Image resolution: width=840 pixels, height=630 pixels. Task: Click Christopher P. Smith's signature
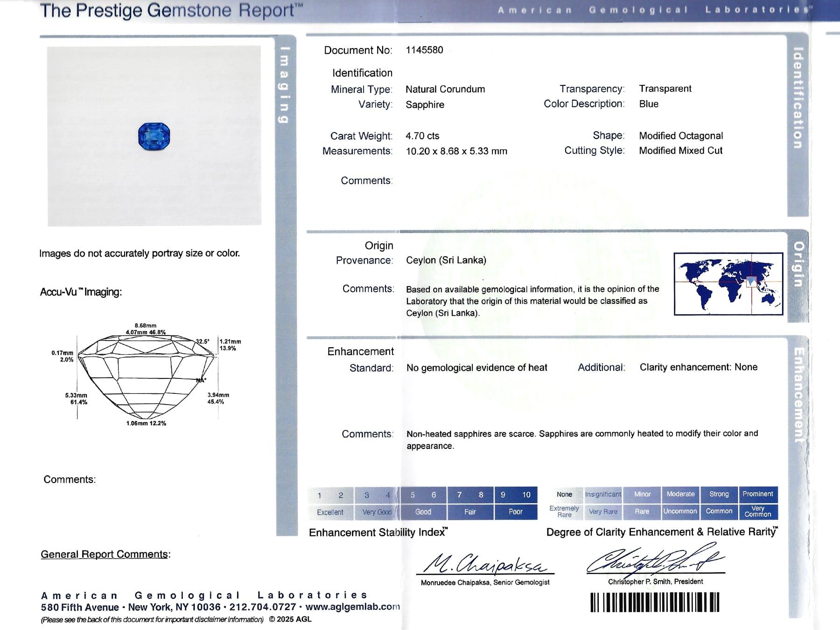[656, 559]
